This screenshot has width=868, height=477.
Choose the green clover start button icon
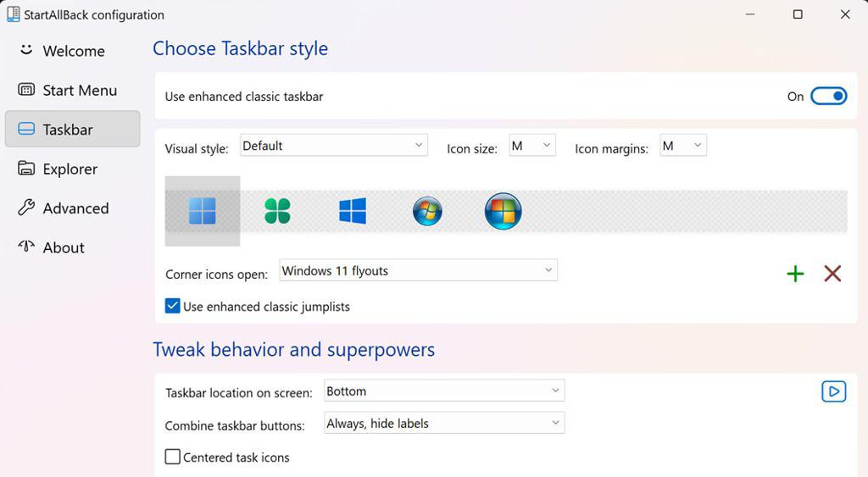[x=277, y=211]
